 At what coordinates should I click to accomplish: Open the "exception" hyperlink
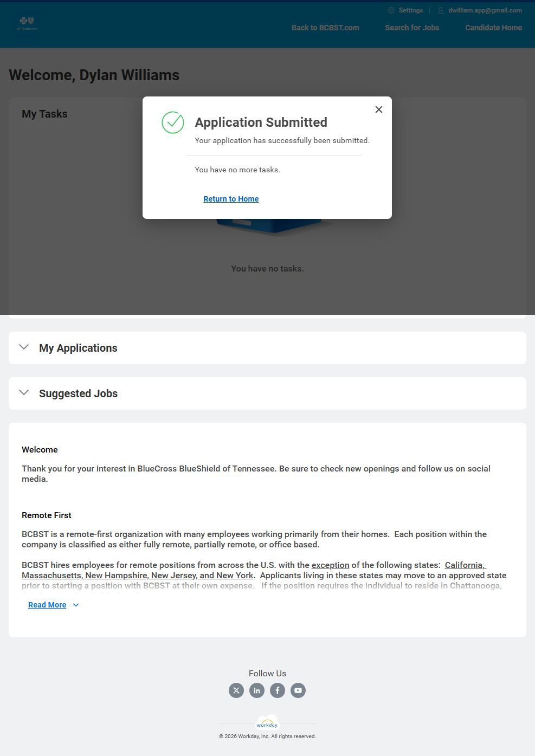[x=330, y=565]
